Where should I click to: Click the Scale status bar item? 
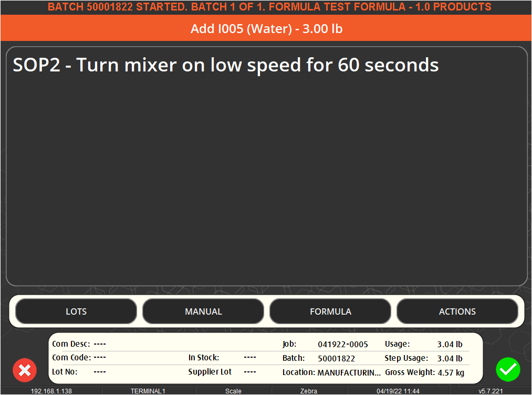click(233, 391)
